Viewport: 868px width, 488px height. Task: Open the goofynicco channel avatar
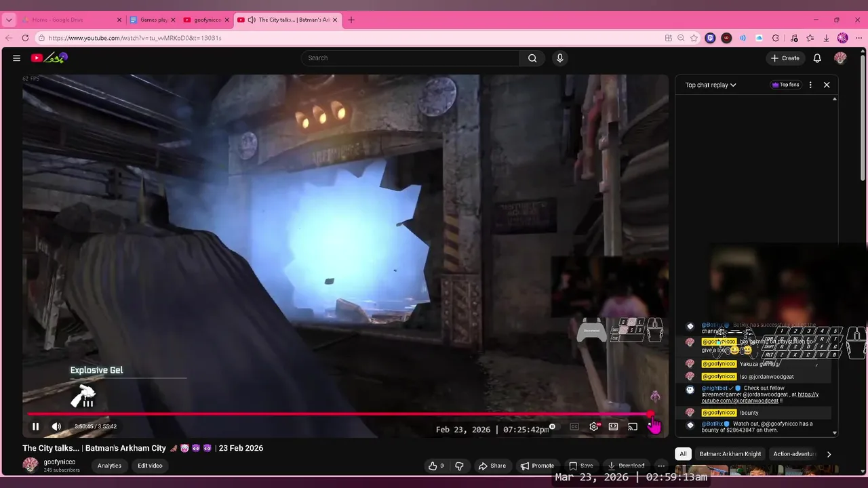(31, 465)
